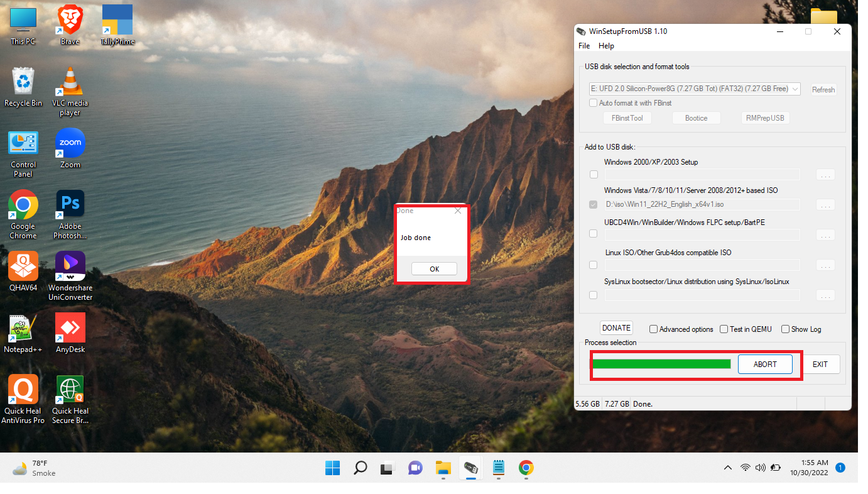Open QHAV64 desktop icon

click(23, 272)
